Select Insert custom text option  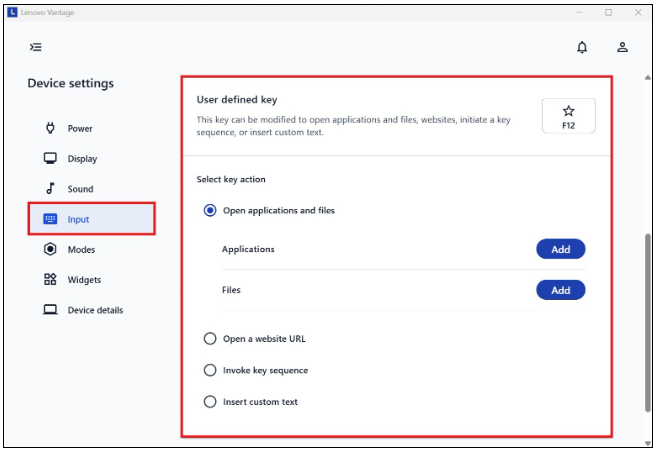point(210,401)
